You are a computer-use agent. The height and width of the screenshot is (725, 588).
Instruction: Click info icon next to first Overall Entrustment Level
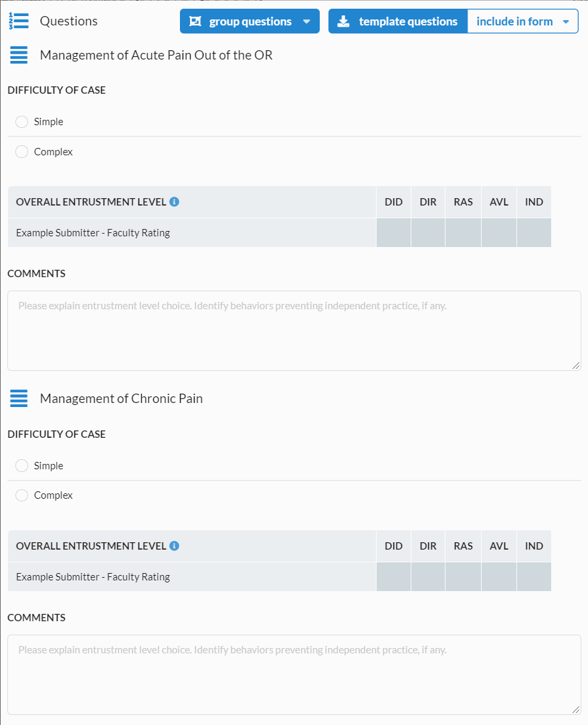point(174,202)
